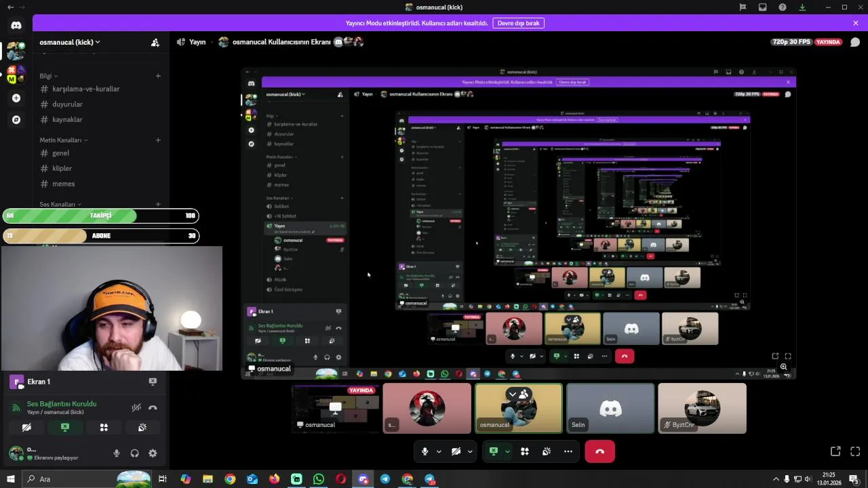This screenshot has width=868, height=488.
Task: Mute microphone in the bottom call bar
Action: [x=425, y=451]
